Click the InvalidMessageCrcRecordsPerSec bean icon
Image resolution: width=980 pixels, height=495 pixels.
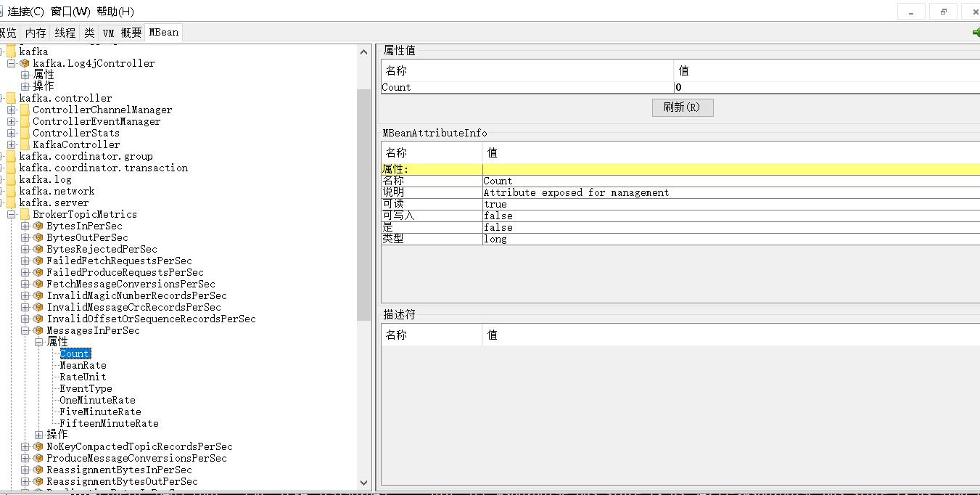(38, 307)
